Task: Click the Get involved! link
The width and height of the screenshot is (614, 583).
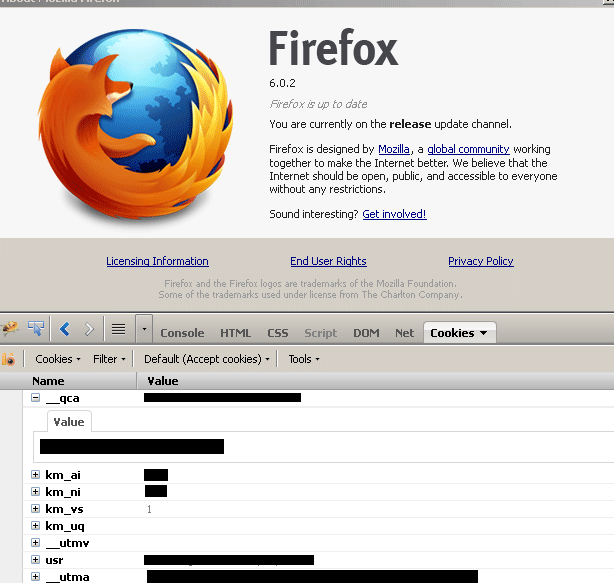Action: [x=394, y=214]
